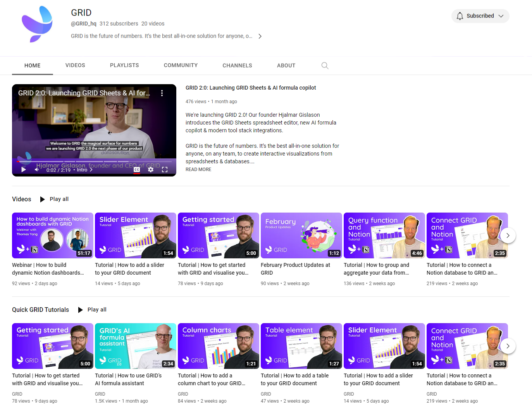Open the channel search magnifier icon

(x=325, y=66)
